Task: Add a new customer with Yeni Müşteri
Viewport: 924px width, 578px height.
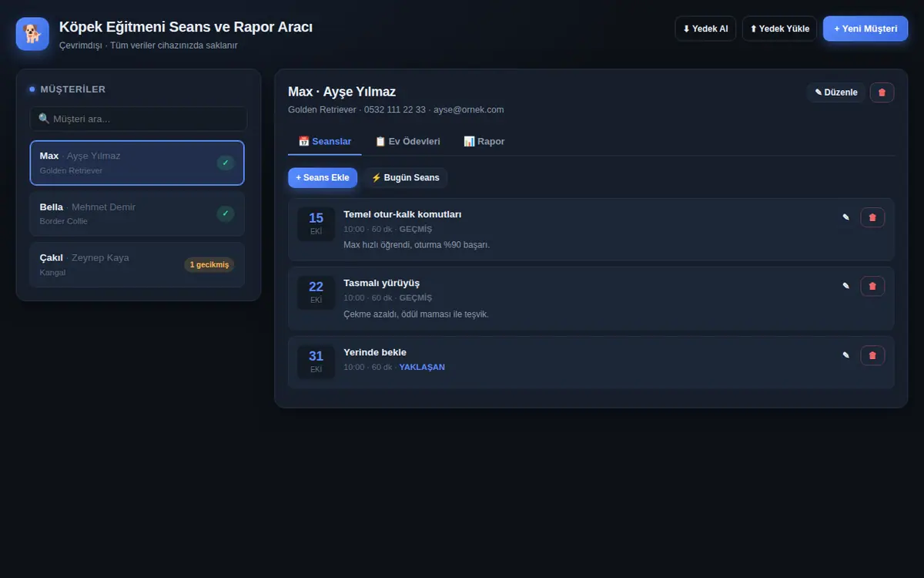Action: coord(865,29)
